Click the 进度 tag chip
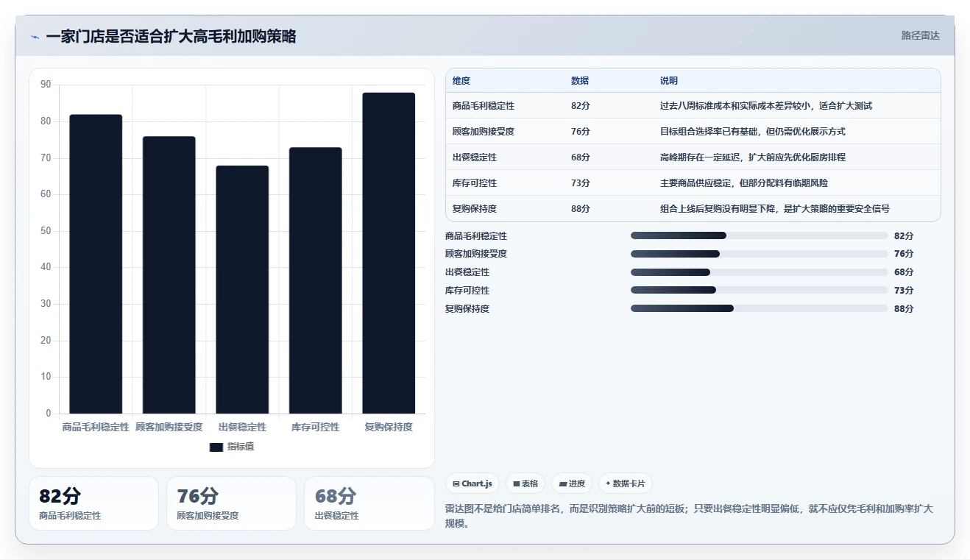 pos(572,483)
